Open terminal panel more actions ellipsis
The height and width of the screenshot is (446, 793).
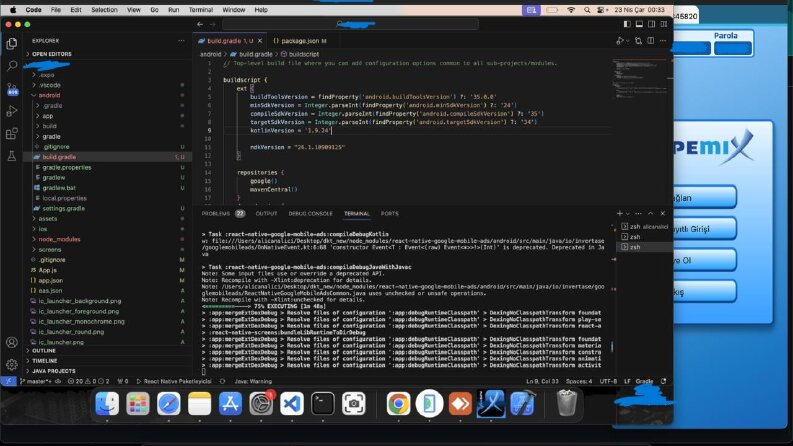[638, 213]
